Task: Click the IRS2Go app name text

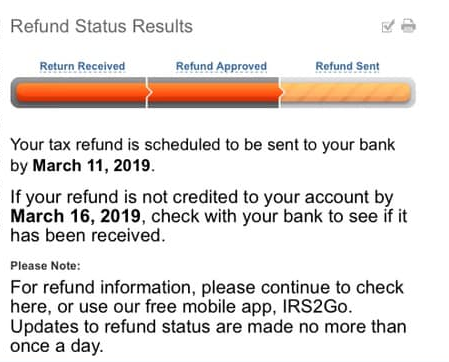Action: [315, 307]
